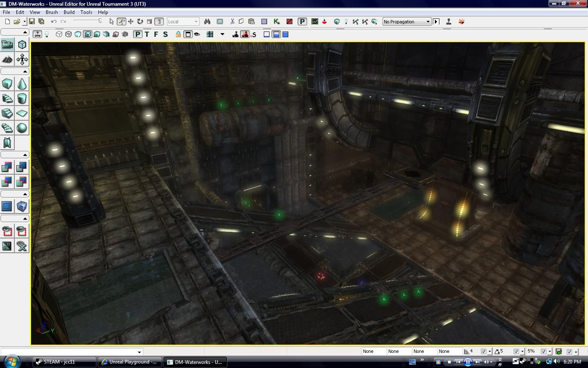Open the Tools menu
Image resolution: width=588 pixels, height=368 pixels.
click(x=86, y=12)
